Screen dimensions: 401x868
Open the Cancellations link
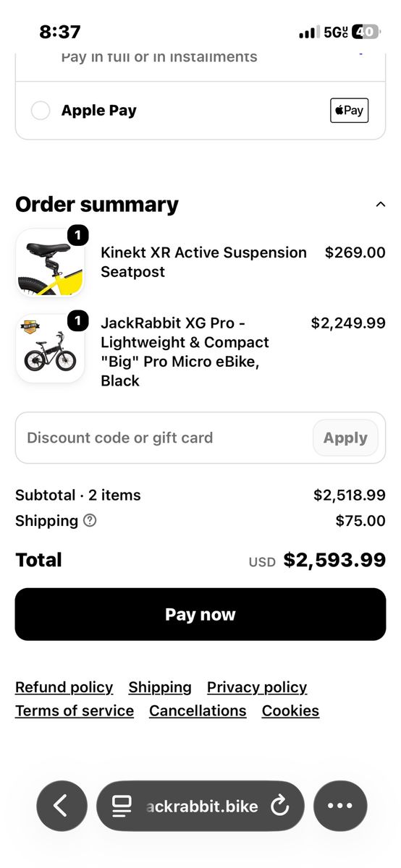point(198,710)
